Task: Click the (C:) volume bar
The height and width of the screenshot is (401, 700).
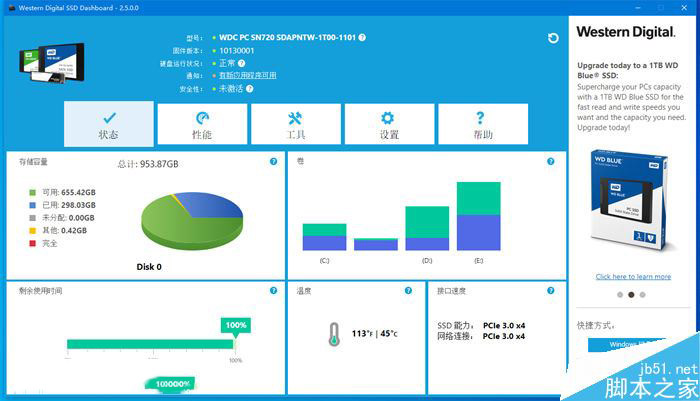Action: point(324,237)
